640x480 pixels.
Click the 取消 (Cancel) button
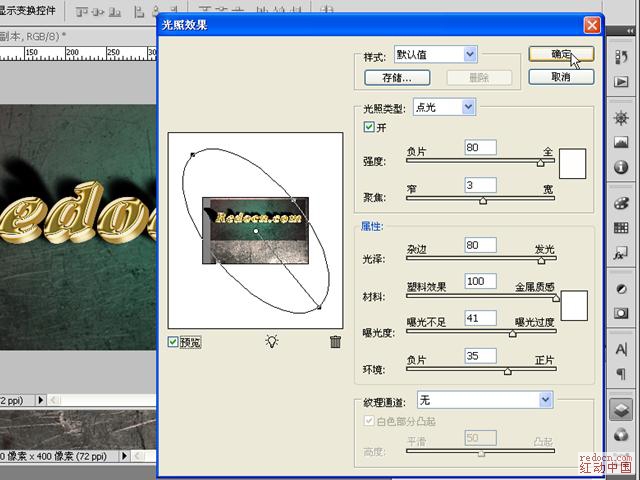(561, 76)
